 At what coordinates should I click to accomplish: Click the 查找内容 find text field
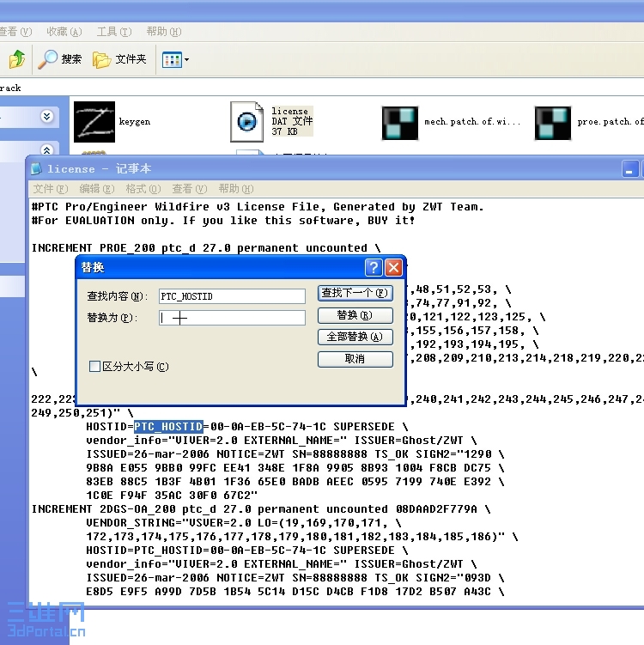click(x=232, y=296)
